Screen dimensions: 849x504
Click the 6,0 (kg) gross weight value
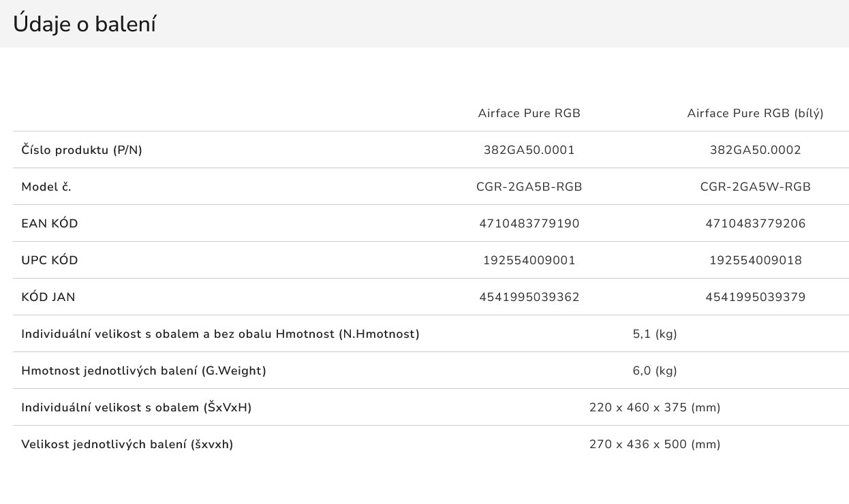point(654,371)
